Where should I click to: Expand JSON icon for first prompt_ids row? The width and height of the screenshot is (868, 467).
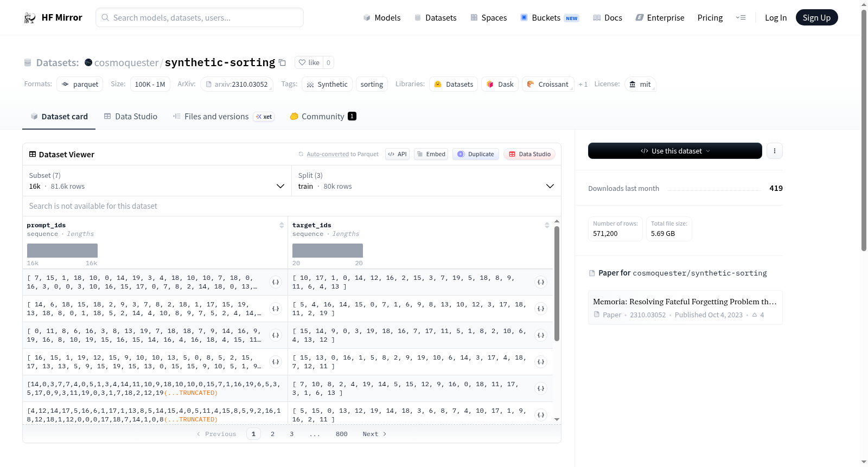click(276, 282)
